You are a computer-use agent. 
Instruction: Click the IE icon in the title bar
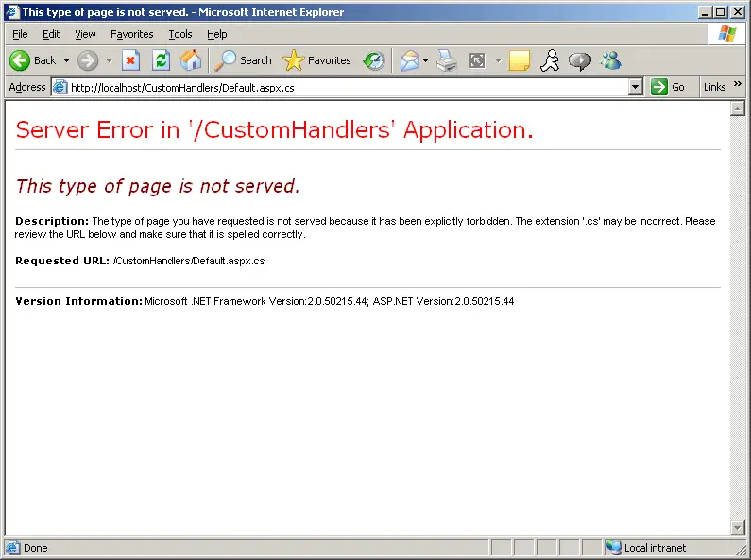click(12, 12)
